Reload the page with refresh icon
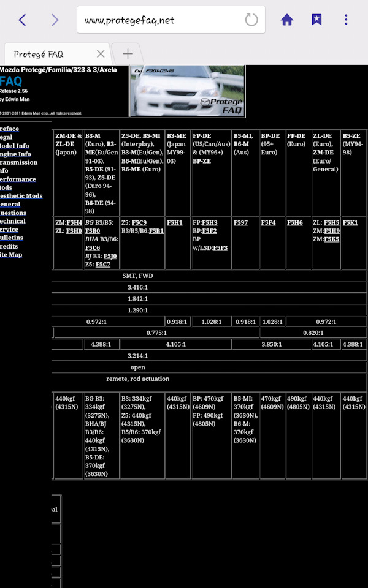Screen dimensions: 368x588 [x=251, y=20]
